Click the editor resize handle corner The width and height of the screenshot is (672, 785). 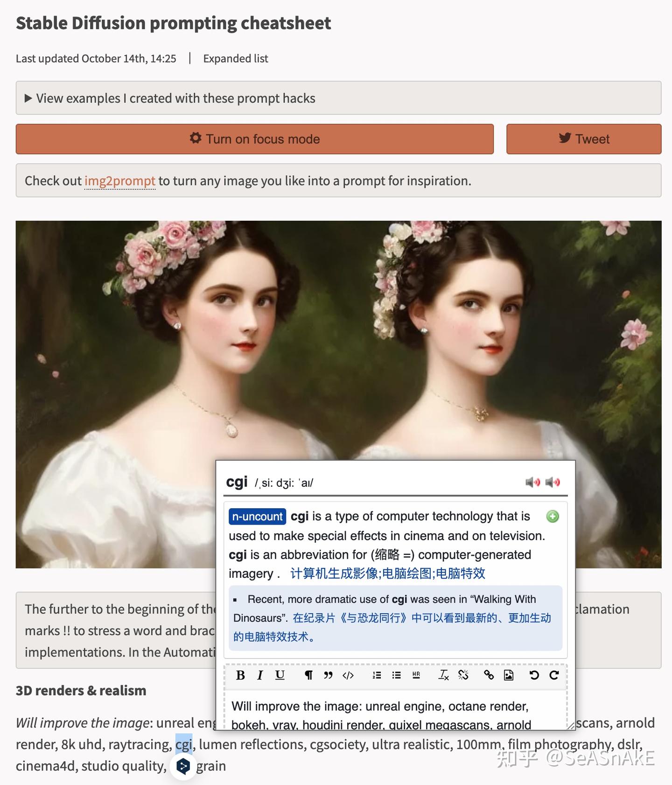[x=570, y=726]
